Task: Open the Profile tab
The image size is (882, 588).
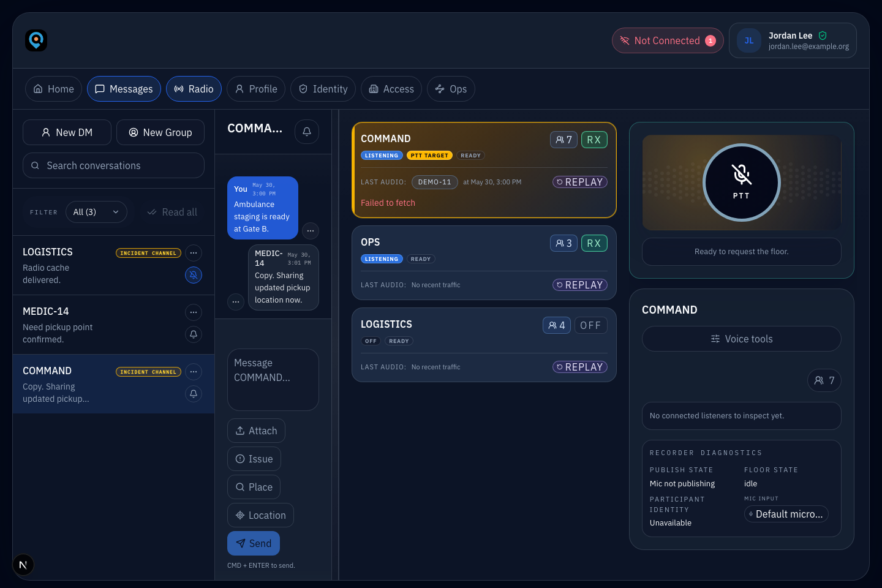Action: pyautogui.click(x=256, y=89)
